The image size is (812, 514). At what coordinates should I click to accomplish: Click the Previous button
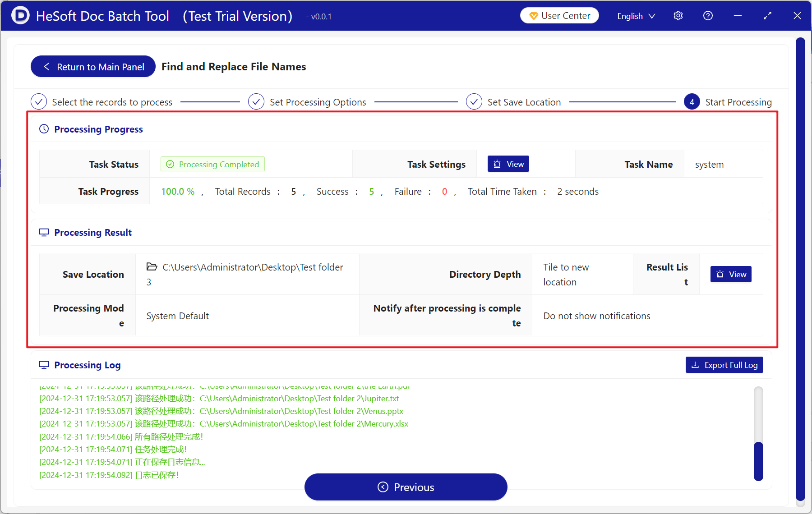[x=406, y=487]
